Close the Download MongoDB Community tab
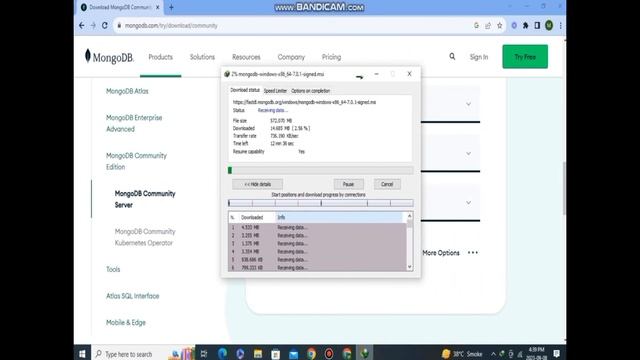 pos(158,7)
